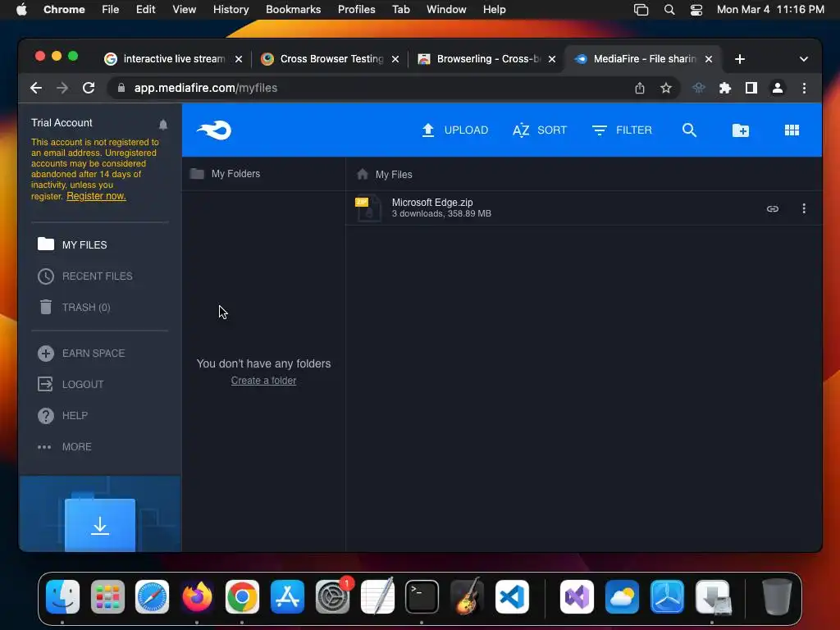Open the notifications bell in Trial Account

pos(163,125)
